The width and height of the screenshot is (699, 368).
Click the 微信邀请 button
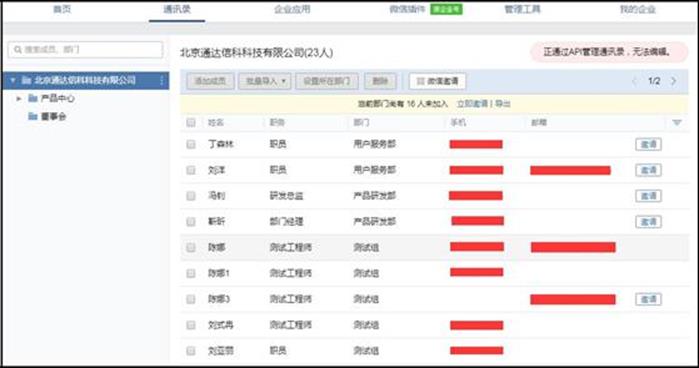coord(437,81)
